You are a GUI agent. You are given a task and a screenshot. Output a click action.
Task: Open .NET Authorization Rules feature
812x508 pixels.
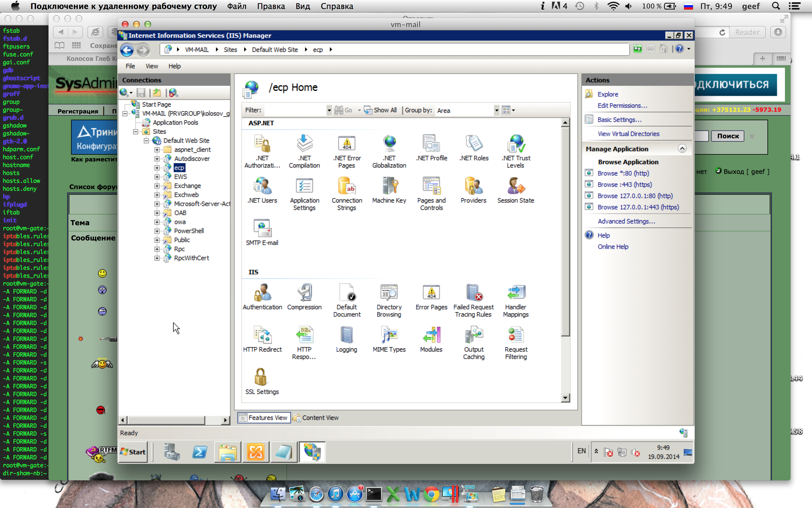pos(262,151)
